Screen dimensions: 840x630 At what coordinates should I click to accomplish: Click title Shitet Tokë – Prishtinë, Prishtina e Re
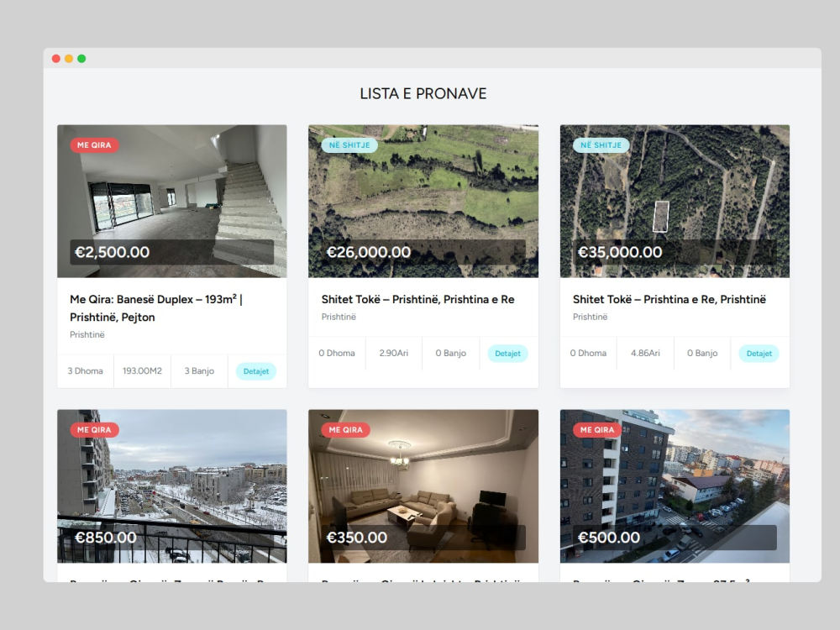(417, 300)
